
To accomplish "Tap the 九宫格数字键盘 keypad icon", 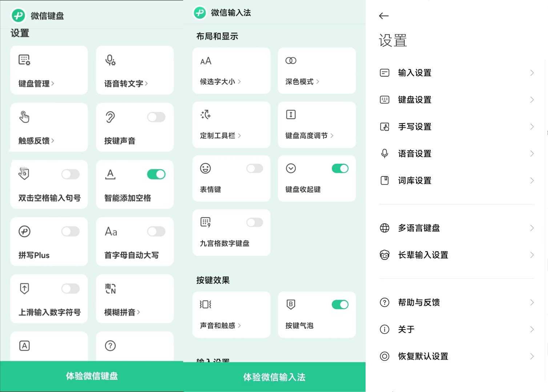I will click(x=205, y=222).
